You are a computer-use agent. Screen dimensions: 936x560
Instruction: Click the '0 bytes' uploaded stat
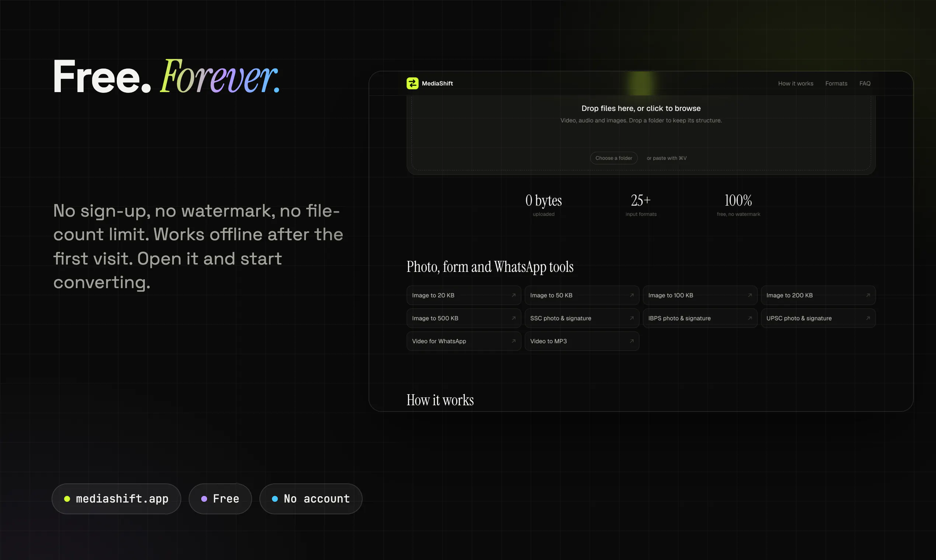click(544, 205)
